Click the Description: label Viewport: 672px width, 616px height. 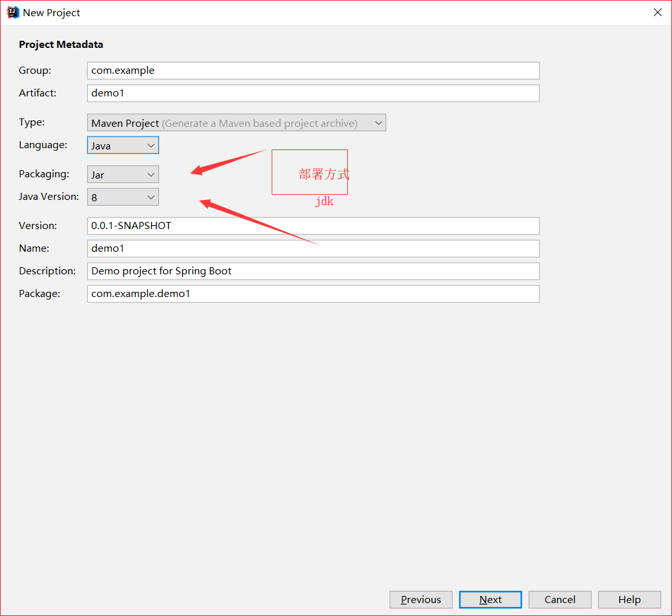[47, 271]
